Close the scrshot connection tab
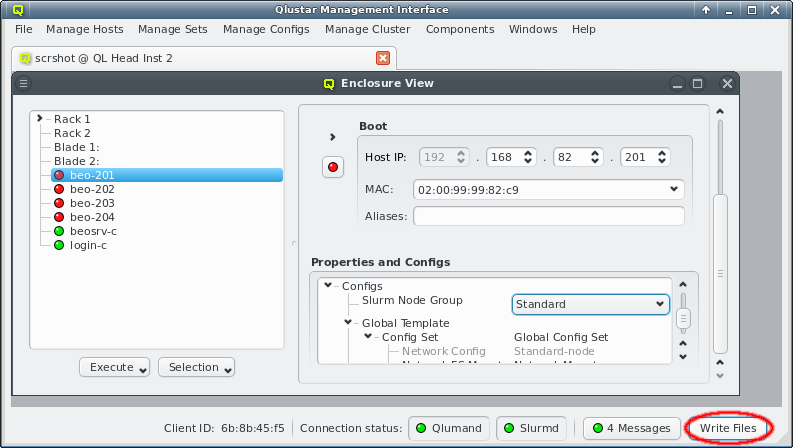The image size is (793, 448). pyautogui.click(x=383, y=58)
